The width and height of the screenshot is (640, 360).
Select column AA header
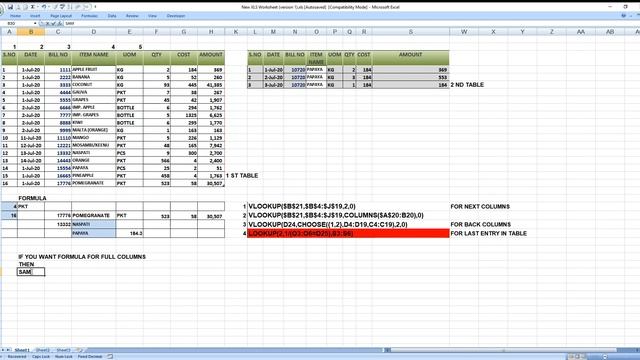pos(580,31)
